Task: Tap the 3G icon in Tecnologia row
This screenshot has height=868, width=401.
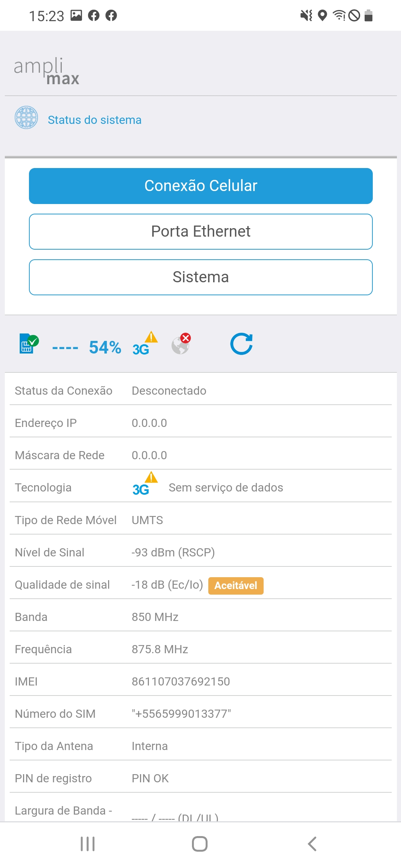Action: pos(145,484)
